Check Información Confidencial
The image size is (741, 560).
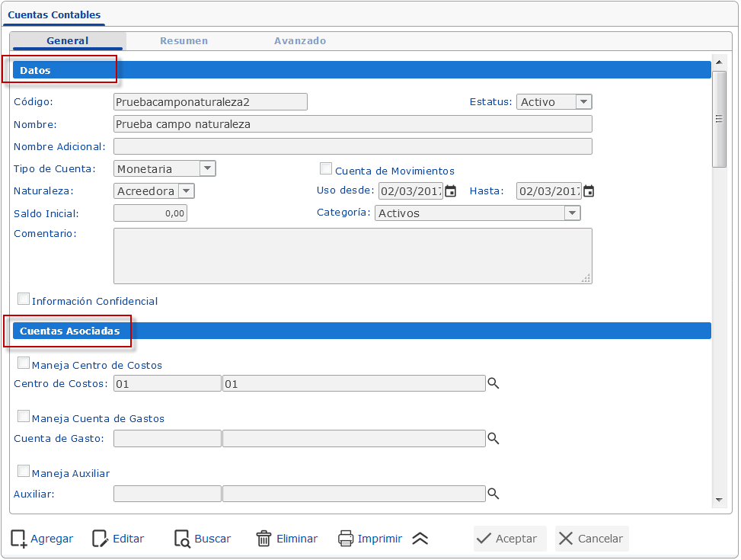pyautogui.click(x=23, y=298)
